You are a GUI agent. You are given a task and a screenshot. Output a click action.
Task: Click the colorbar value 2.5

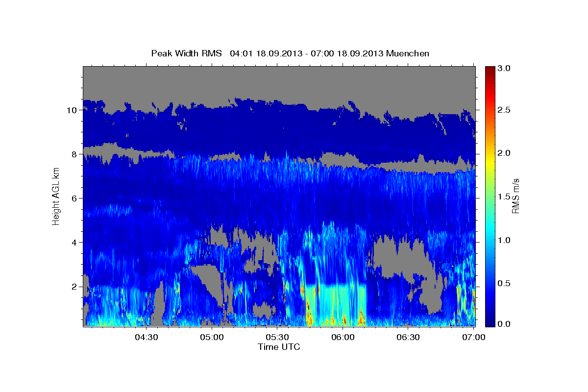click(505, 110)
